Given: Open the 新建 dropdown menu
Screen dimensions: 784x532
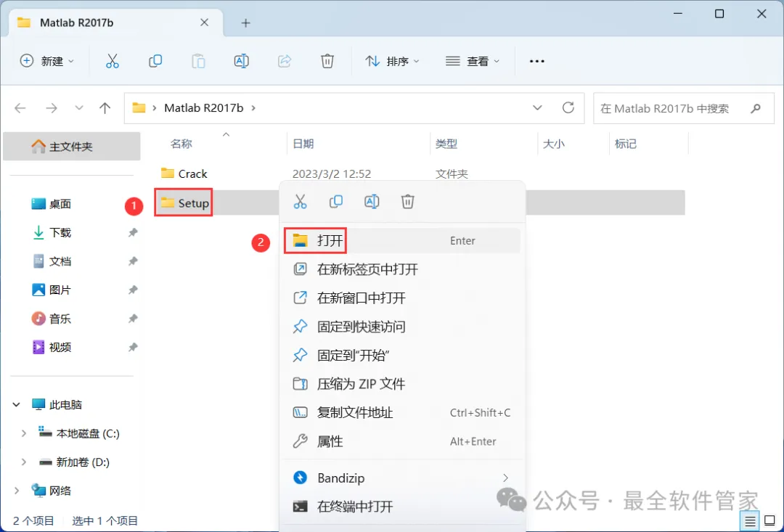Looking at the screenshot, I should (46, 61).
